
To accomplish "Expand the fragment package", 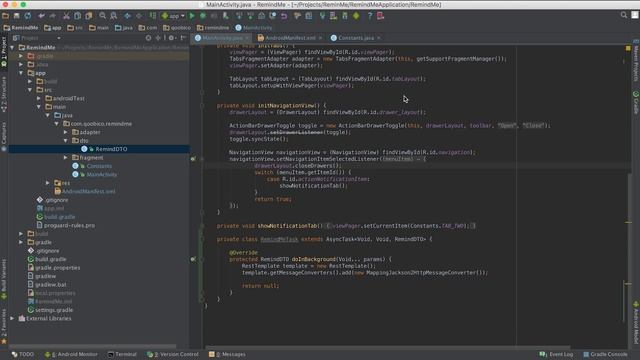I will click(65, 158).
